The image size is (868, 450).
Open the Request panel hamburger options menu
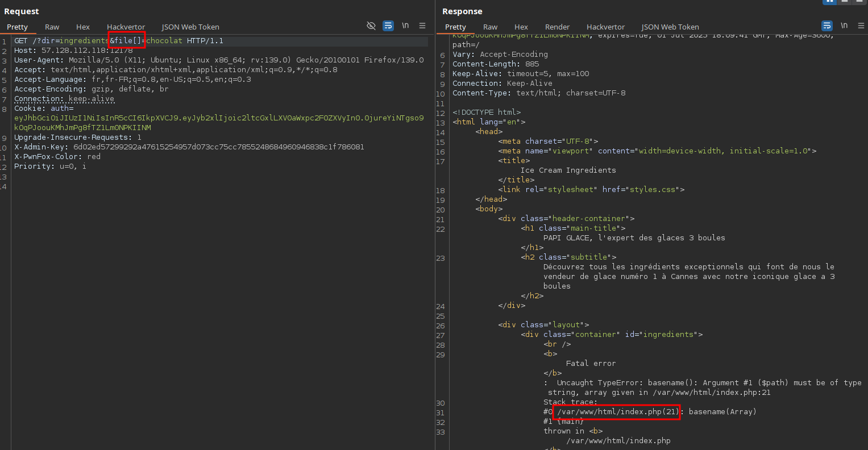422,26
